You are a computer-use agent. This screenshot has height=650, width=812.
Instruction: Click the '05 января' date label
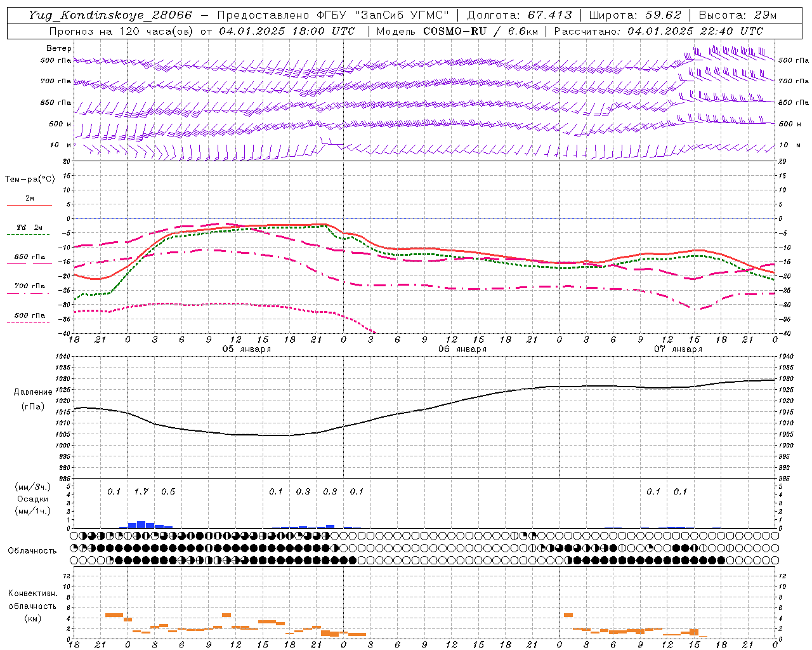pos(246,349)
